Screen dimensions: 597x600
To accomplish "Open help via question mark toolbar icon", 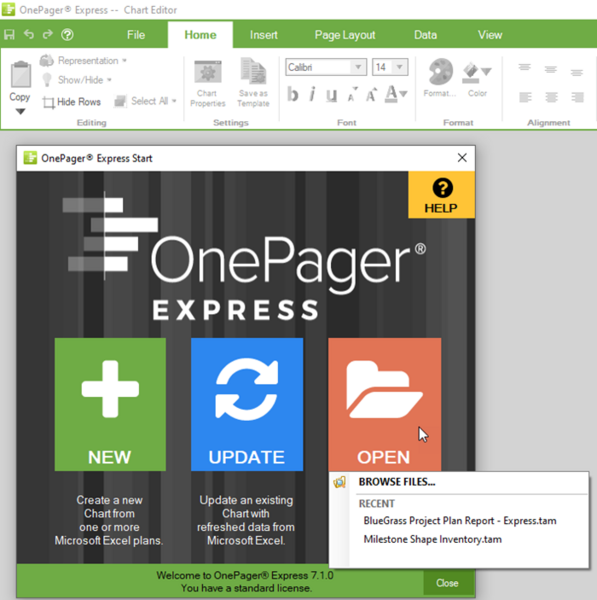I will [67, 35].
